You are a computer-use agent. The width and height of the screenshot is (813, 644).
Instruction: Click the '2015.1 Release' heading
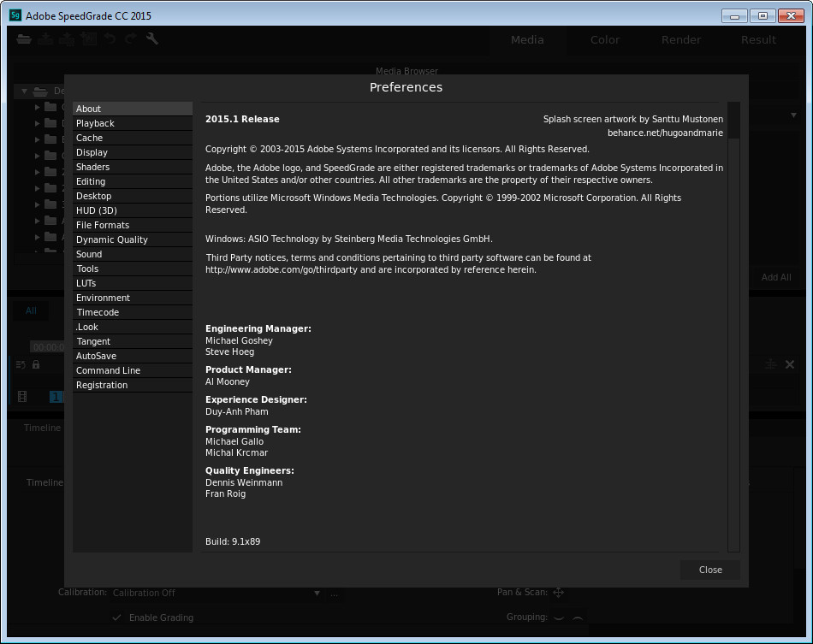coord(242,119)
